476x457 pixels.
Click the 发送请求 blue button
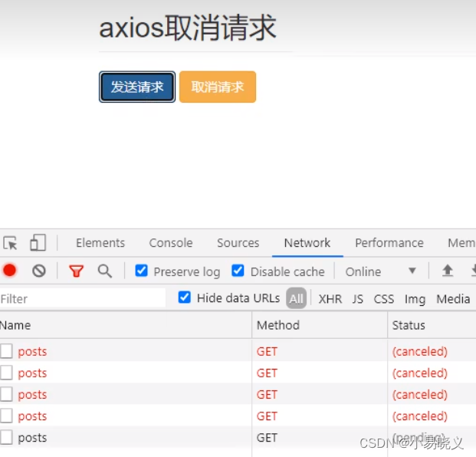137,87
